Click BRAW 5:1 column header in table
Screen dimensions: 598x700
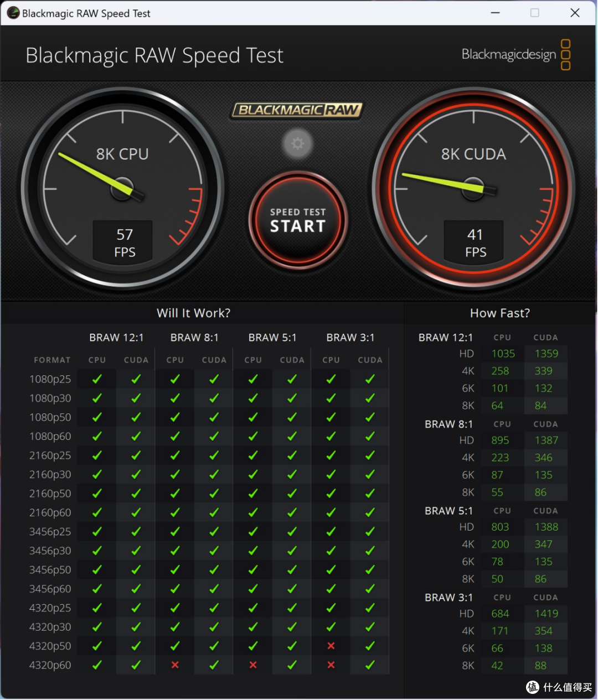(x=272, y=338)
